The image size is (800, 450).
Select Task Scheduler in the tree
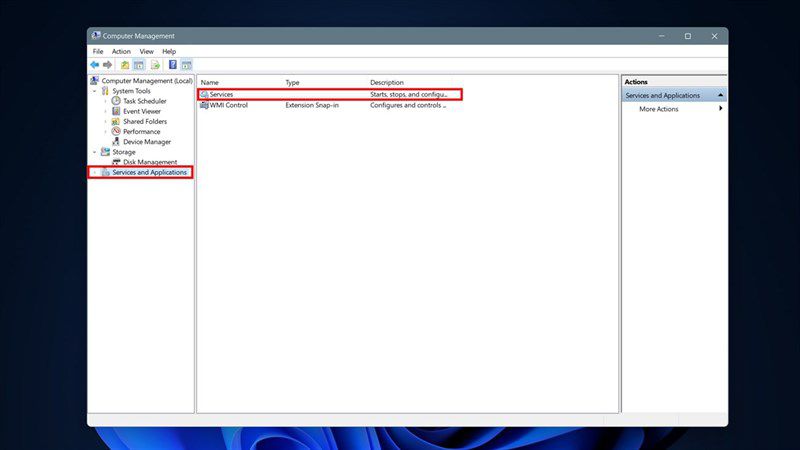[144, 101]
